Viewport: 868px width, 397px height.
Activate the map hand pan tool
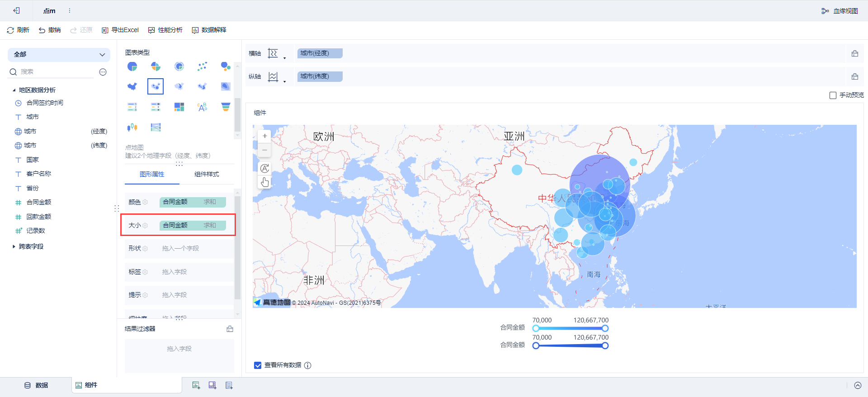(264, 182)
